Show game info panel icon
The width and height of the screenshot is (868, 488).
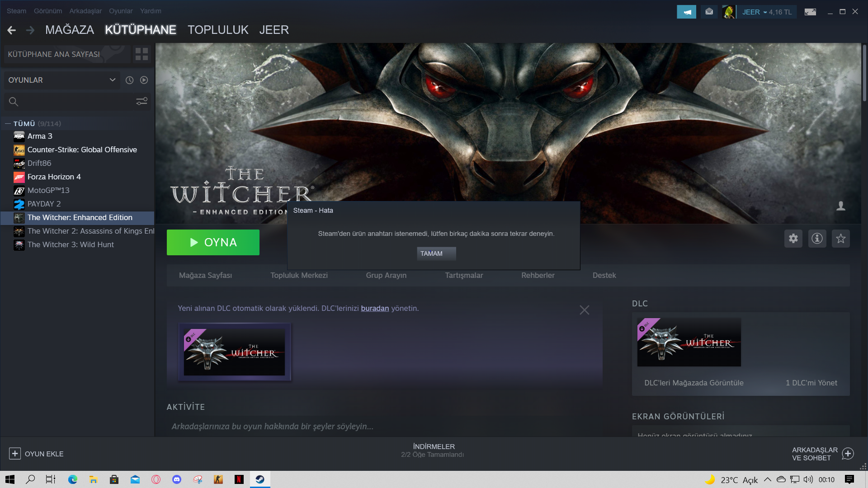point(817,239)
